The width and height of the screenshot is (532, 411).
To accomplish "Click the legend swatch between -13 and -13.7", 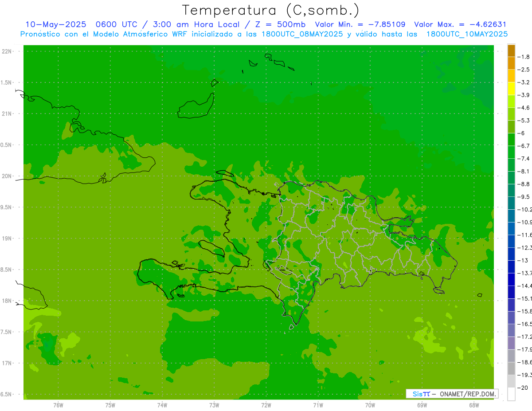I will [x=511, y=266].
